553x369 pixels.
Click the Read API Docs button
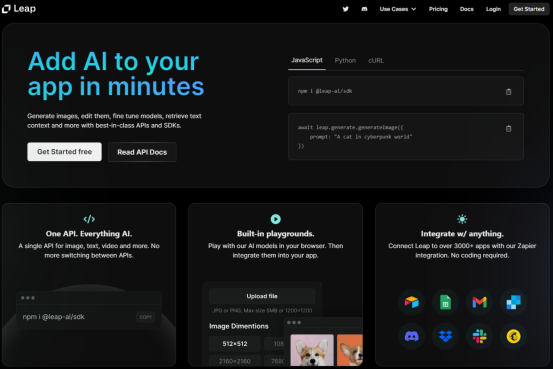point(142,152)
